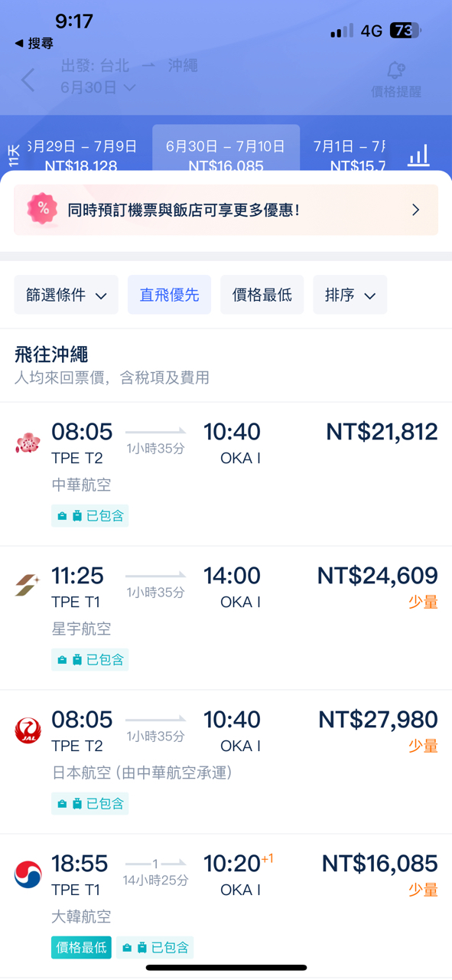Image resolution: width=452 pixels, height=980 pixels.
Task: Tap 已包含 baggage badge on Starlux flight
Action: pyautogui.click(x=90, y=659)
